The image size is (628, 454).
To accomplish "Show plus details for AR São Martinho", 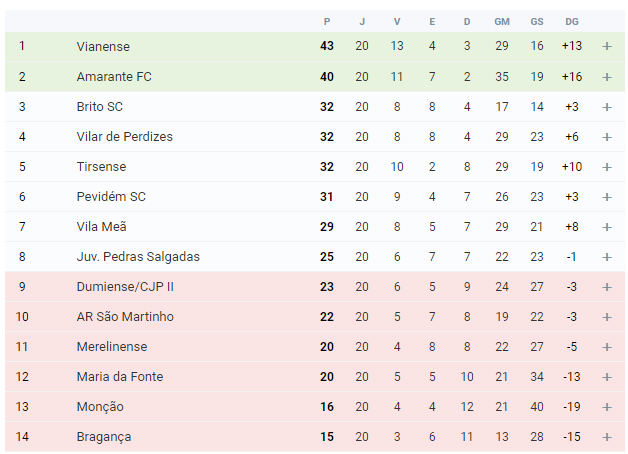I will (607, 317).
